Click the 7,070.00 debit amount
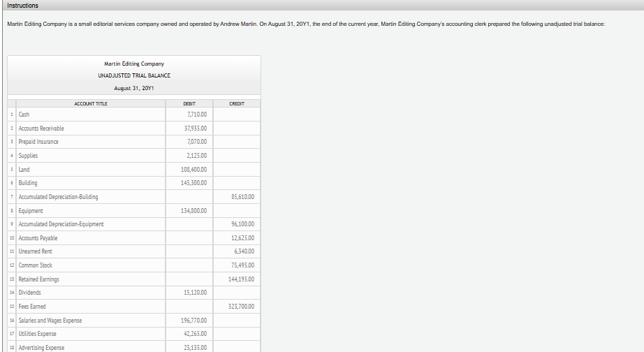This screenshot has width=644, height=352. [197, 142]
